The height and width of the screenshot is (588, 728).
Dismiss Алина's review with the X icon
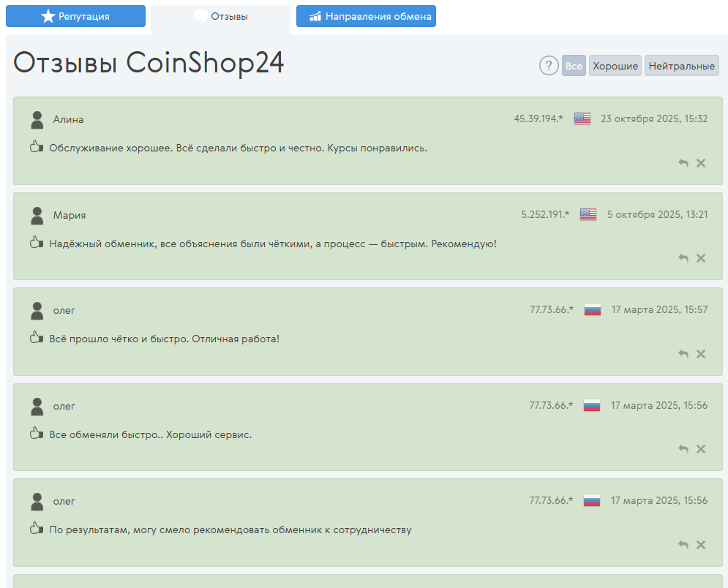pyautogui.click(x=701, y=163)
